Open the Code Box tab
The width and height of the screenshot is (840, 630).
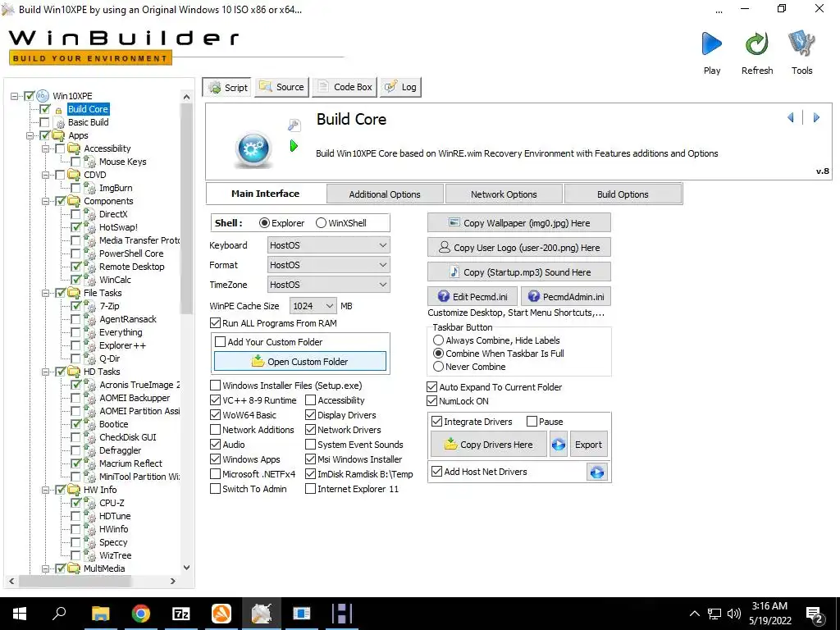click(x=345, y=87)
